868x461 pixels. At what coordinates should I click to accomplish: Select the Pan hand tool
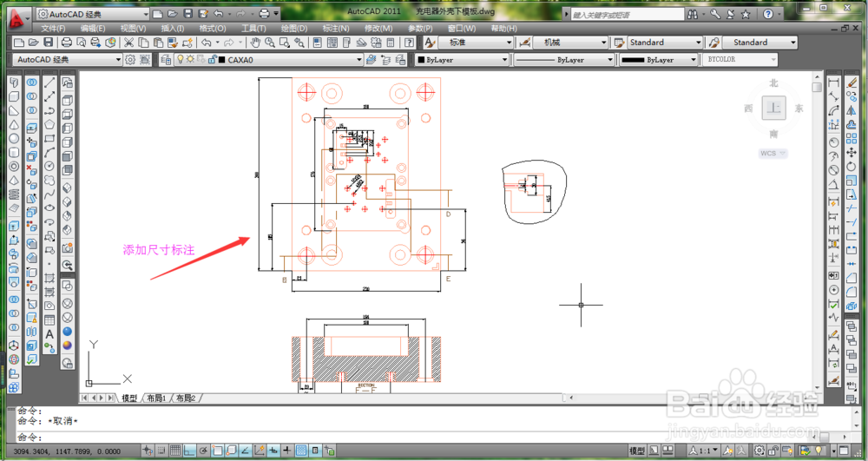tap(255, 43)
